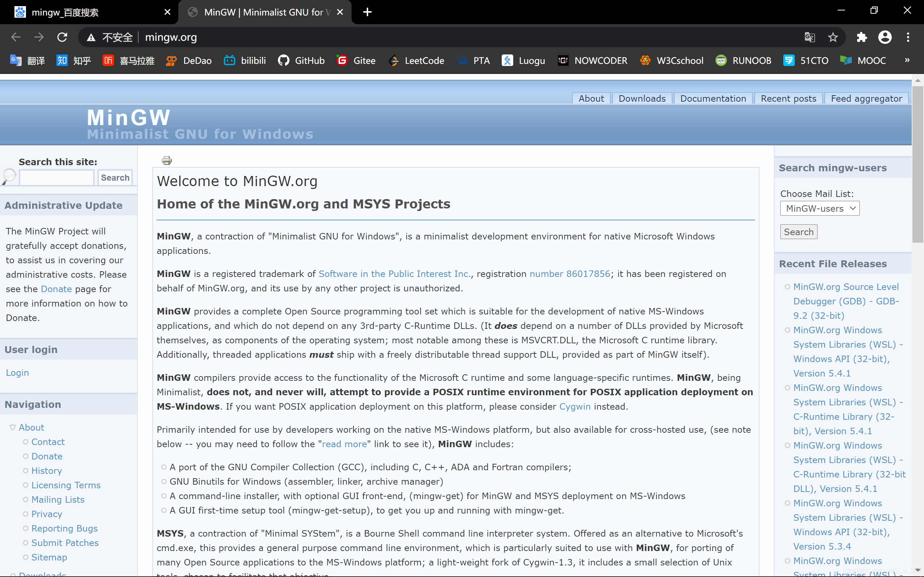Click the Search this site input field
924x577 pixels.
(x=57, y=178)
